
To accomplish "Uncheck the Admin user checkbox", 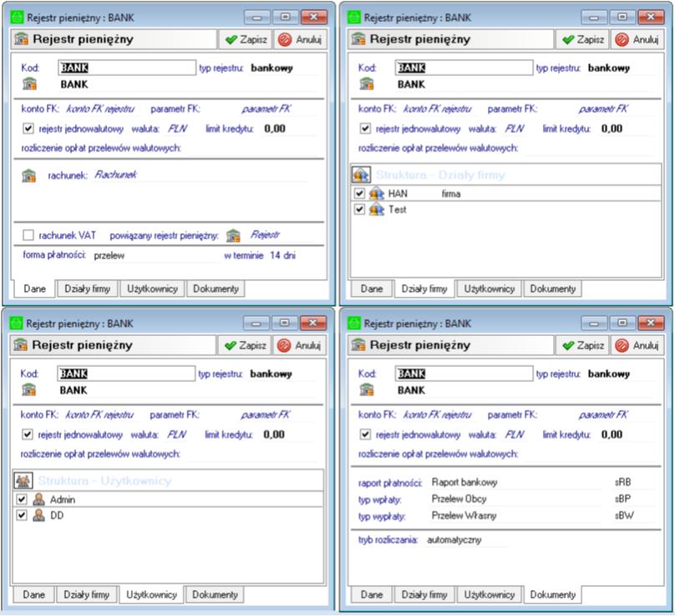I will point(22,499).
